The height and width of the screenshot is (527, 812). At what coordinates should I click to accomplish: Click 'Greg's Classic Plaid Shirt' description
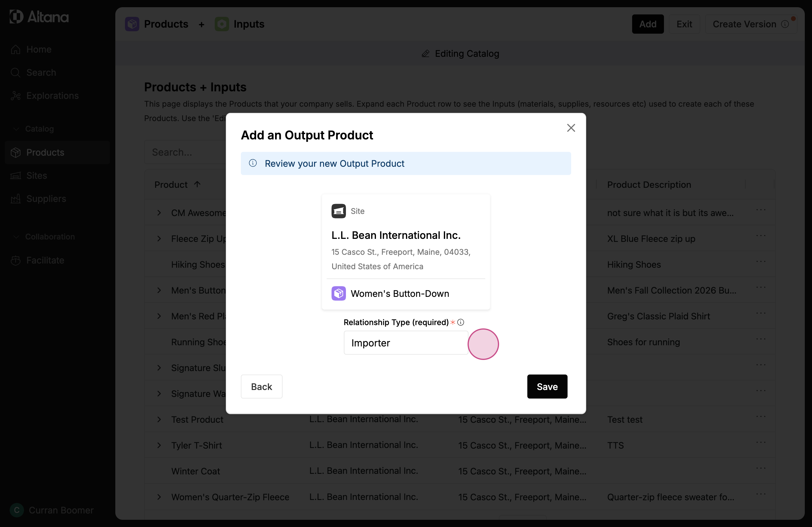tap(658, 316)
